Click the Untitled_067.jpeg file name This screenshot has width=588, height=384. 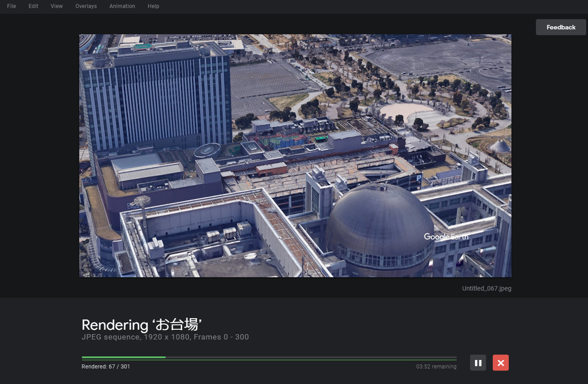click(487, 288)
